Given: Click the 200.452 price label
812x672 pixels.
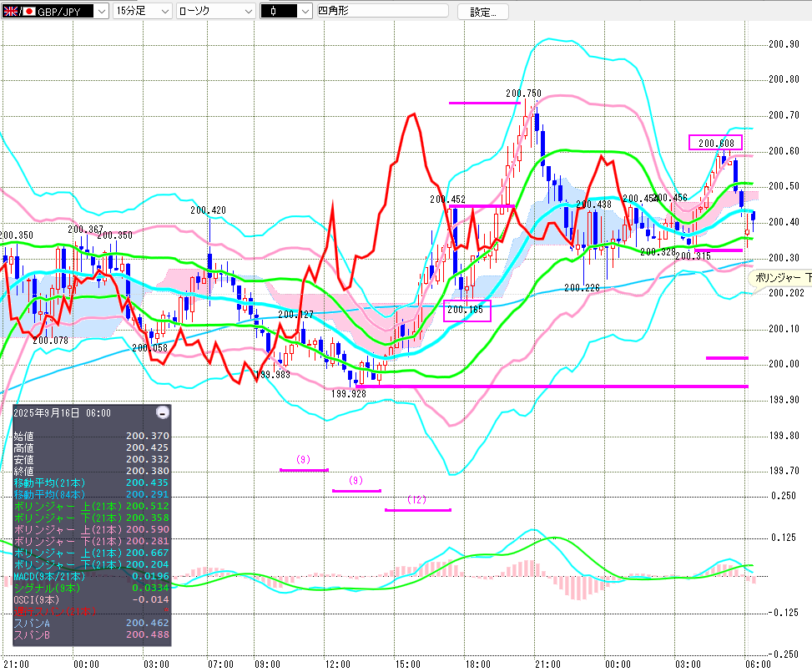Looking at the screenshot, I should pos(447,200).
